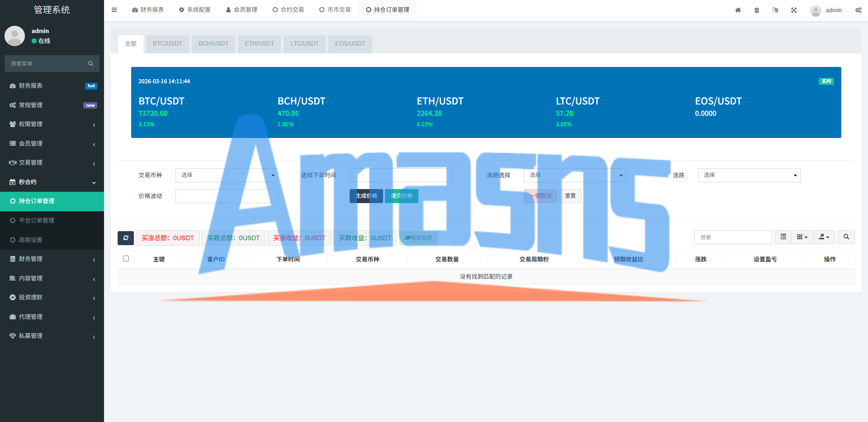This screenshot has height=422, width=868.
Task: Tick the select-all checkbox in table header
Action: tap(126, 259)
